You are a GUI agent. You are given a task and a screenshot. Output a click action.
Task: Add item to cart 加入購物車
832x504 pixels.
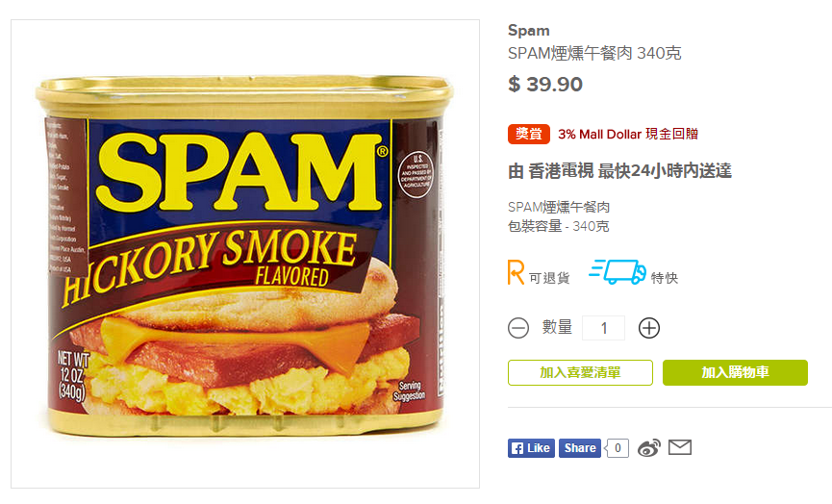[735, 372]
